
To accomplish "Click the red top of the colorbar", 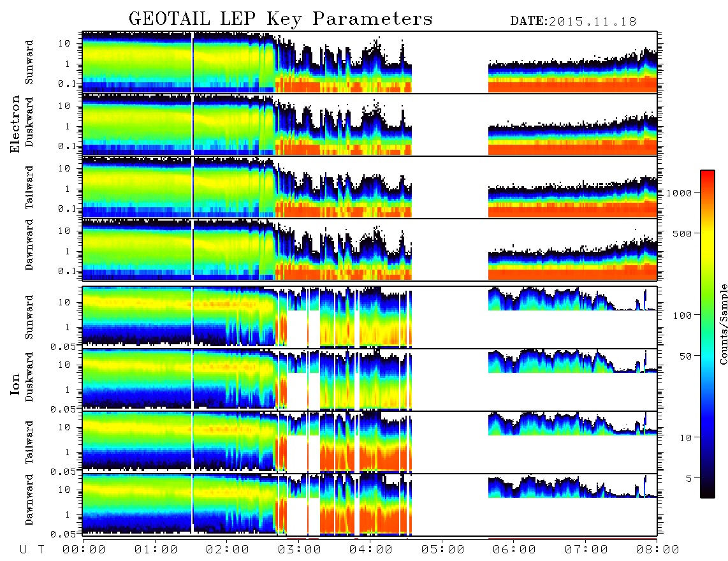I will pyautogui.click(x=708, y=177).
